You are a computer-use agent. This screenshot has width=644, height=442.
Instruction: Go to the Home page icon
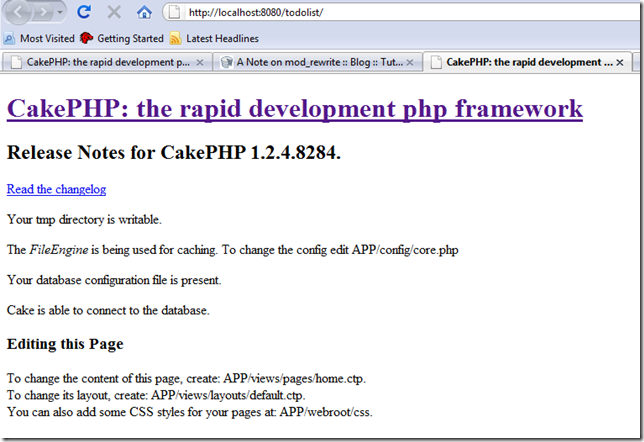[144, 12]
